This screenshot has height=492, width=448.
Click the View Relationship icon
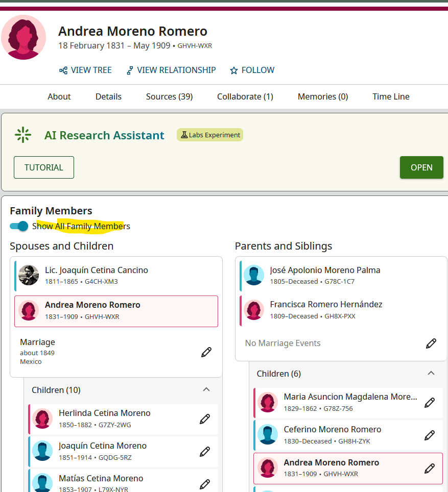(130, 70)
